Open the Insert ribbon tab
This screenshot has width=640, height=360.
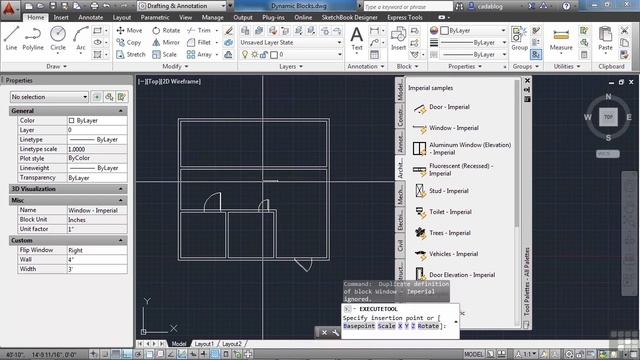[61, 17]
